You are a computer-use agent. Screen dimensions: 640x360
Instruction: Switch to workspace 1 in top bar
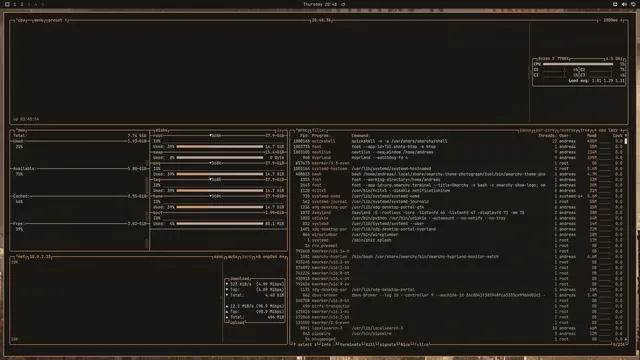pos(15,4)
